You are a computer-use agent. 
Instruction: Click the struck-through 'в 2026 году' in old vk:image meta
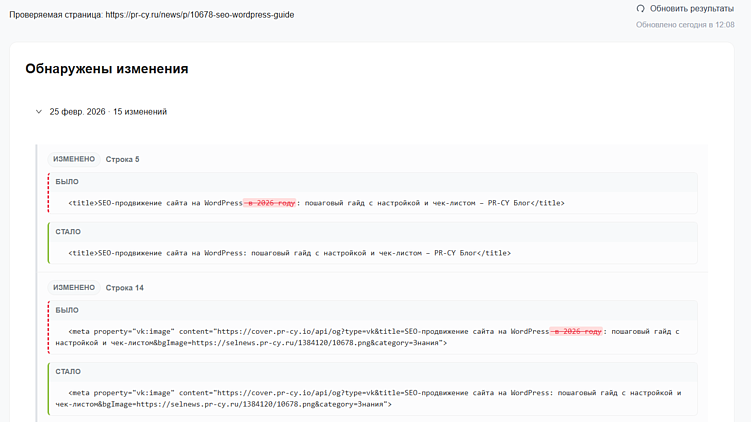(576, 331)
